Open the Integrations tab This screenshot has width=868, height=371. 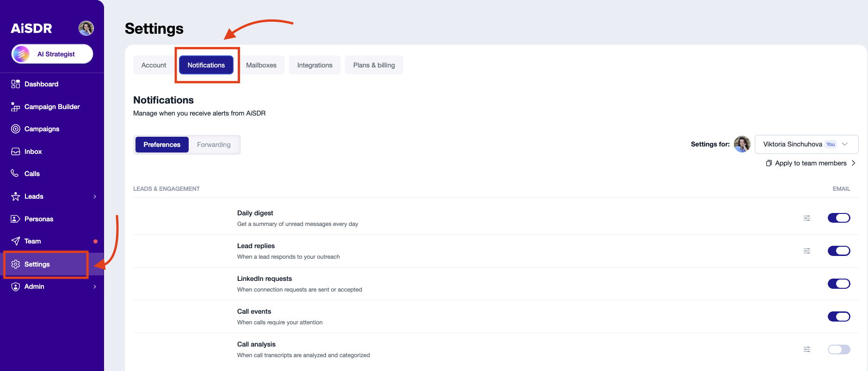pos(315,65)
